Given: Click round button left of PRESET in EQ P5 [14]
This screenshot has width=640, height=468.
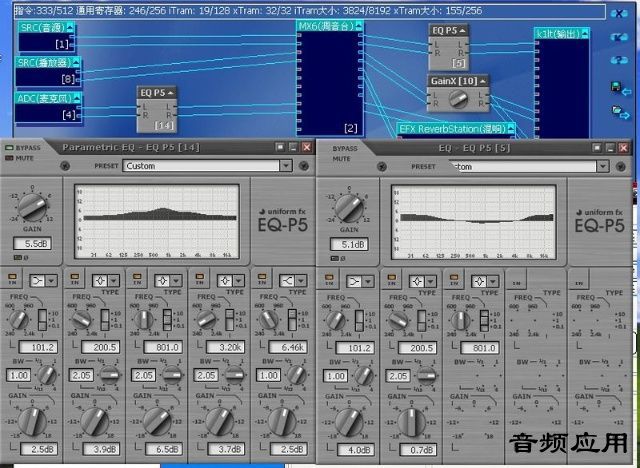Looking at the screenshot, I should pyautogui.click(x=65, y=166).
